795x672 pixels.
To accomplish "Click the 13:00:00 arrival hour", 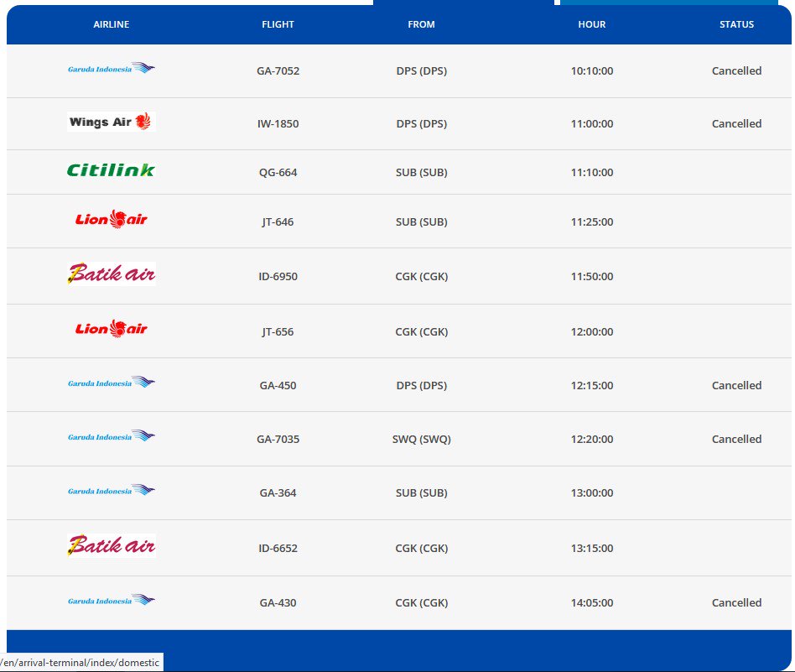I will point(592,493).
